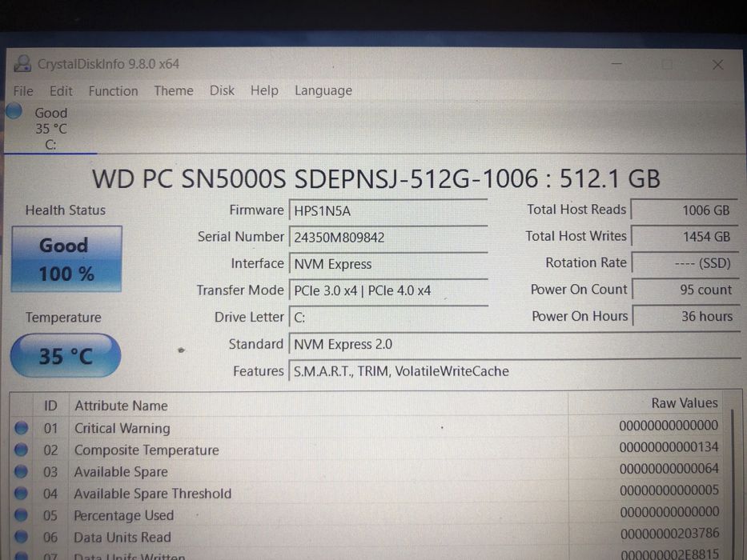Click Total Host Reads value 1006 GB
This screenshot has height=560, width=747.
pos(685,210)
